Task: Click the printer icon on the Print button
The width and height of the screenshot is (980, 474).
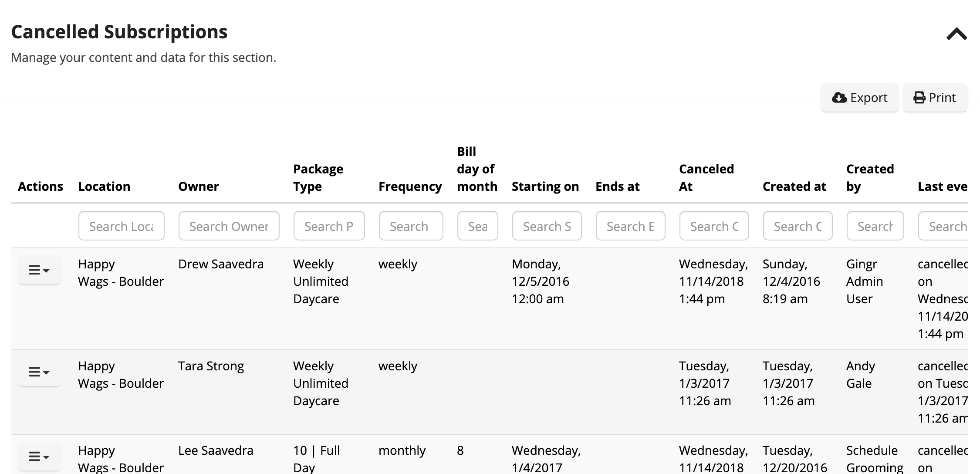Action: coord(919,97)
